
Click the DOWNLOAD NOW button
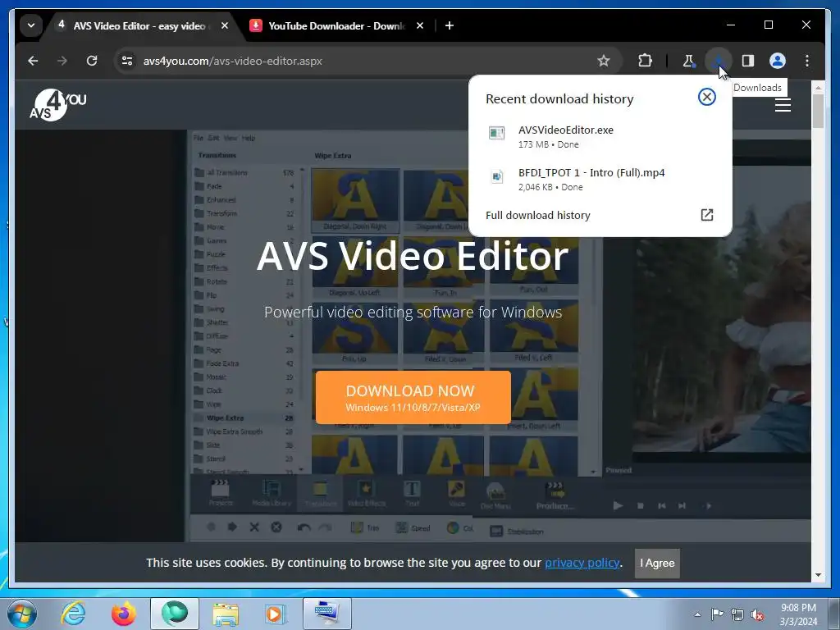413,398
